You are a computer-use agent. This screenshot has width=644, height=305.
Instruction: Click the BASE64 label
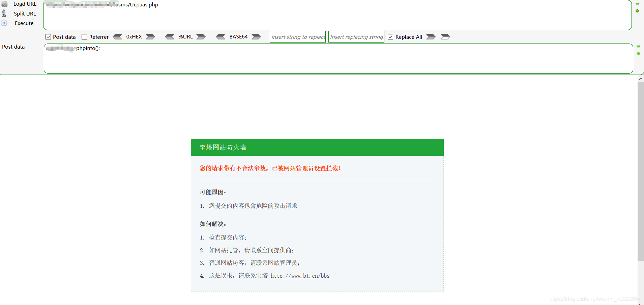pos(238,37)
